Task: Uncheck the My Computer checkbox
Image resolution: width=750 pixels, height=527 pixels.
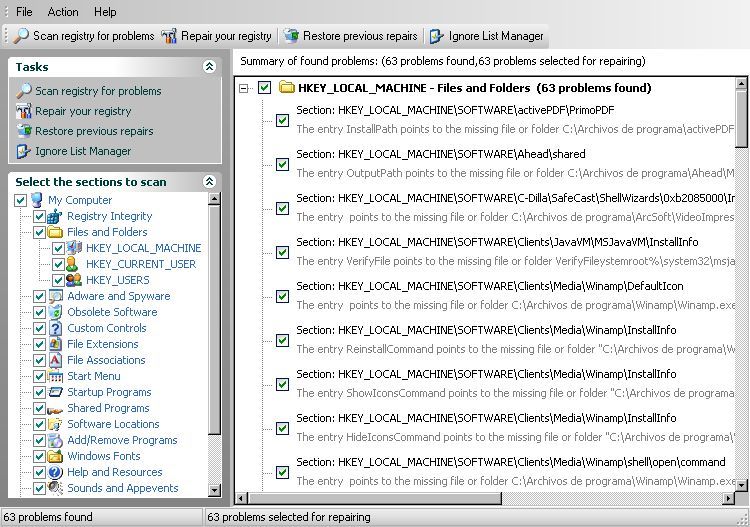Action: pos(21,200)
